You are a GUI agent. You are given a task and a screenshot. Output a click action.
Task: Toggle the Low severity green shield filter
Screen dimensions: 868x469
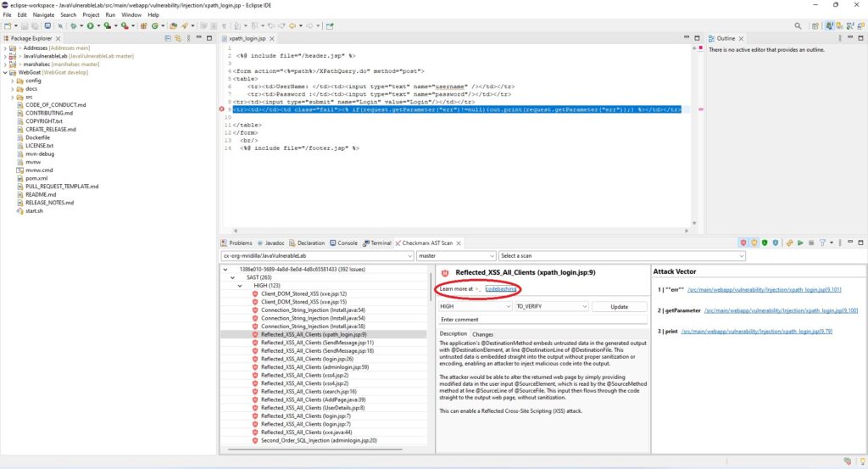[x=765, y=243]
